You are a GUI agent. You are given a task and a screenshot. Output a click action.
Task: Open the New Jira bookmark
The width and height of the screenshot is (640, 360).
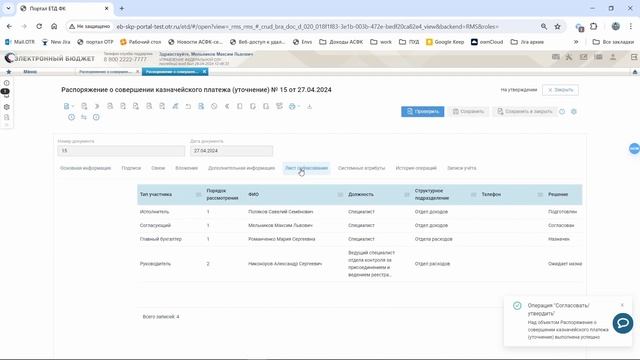56,42
